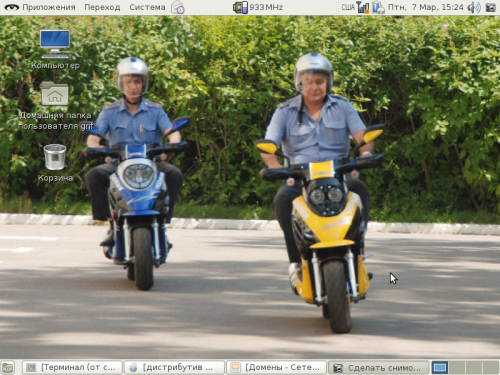Screen dimensions: 500x375
Task: Click the mail notification envelope icon in panel
Action: (178, 7)
